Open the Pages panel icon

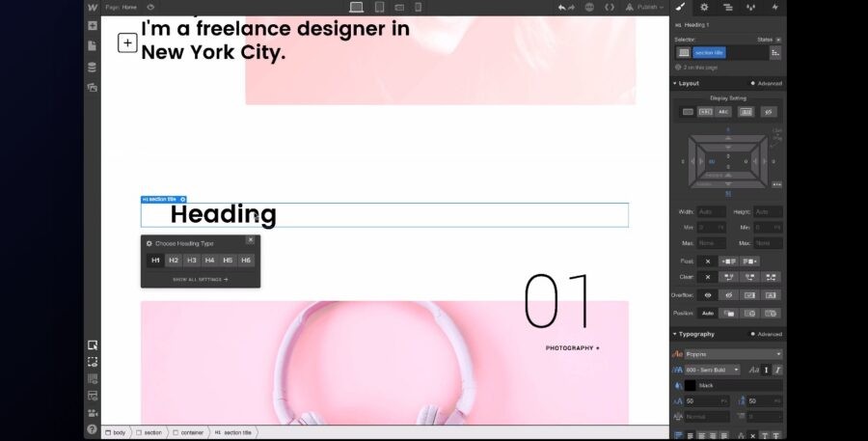[93, 46]
